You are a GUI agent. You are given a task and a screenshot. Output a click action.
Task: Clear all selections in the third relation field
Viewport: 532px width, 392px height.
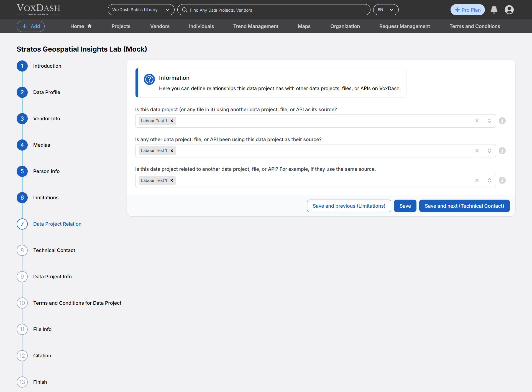pos(477,180)
